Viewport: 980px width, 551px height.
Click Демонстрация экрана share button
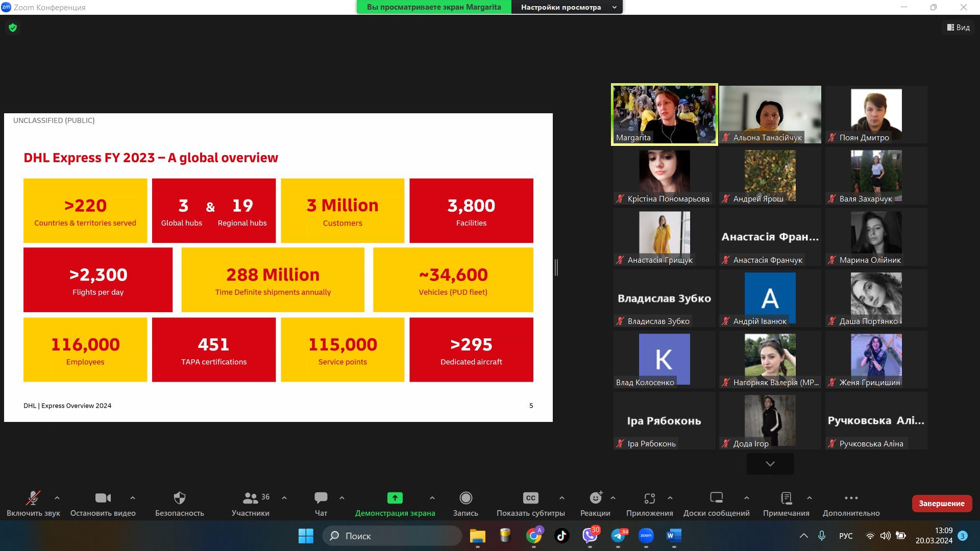pyautogui.click(x=395, y=498)
